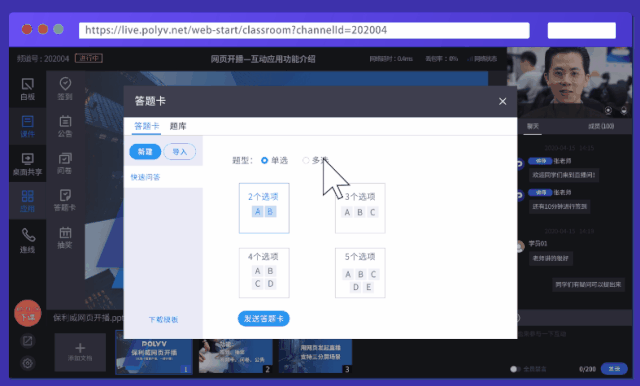Click chat message 还有10分钟进行签到
This screenshot has height=386, width=640.
click(559, 206)
